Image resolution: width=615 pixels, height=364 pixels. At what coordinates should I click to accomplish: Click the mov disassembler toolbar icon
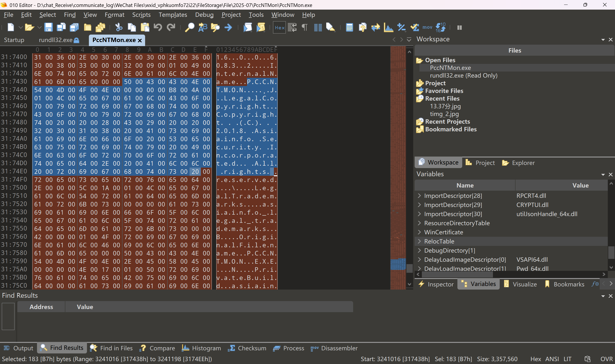point(427,27)
